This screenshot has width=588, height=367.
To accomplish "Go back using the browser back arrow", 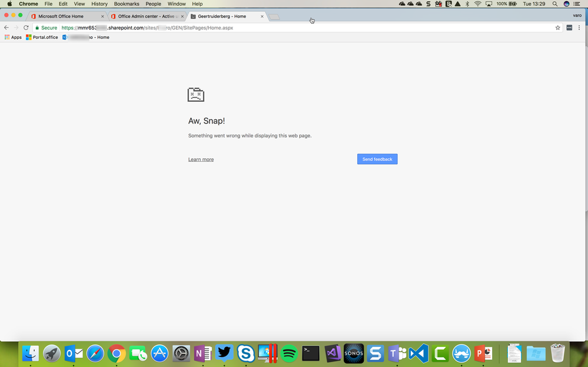I will [6, 28].
